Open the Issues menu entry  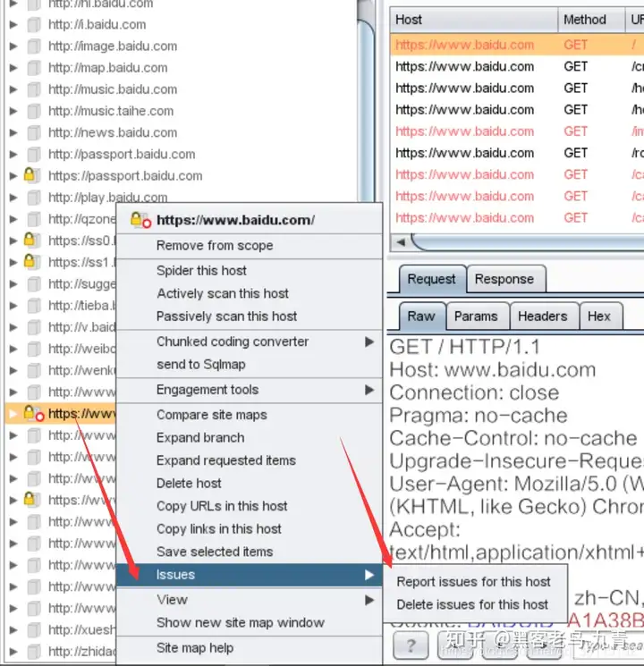[250, 575]
